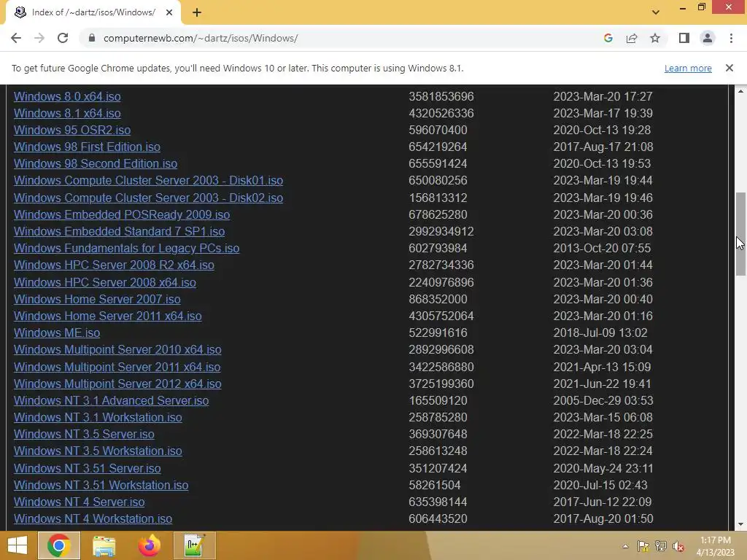Open Windows Embedded POSReady 2009.iso
The width and height of the screenshot is (747, 560).
click(x=122, y=214)
